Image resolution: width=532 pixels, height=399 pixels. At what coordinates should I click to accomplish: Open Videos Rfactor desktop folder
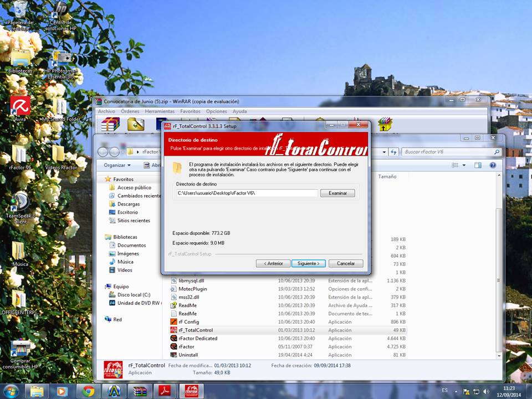[61, 157]
